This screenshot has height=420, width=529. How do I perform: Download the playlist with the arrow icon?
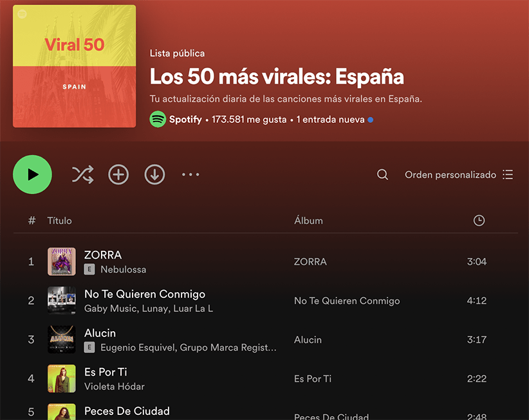pyautogui.click(x=154, y=174)
